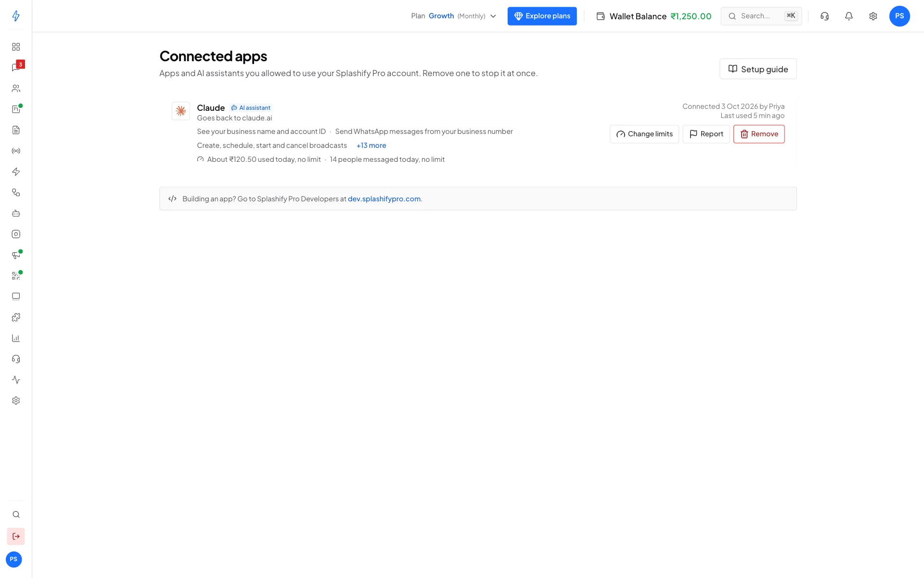Click the Explore plans button

[x=542, y=16]
